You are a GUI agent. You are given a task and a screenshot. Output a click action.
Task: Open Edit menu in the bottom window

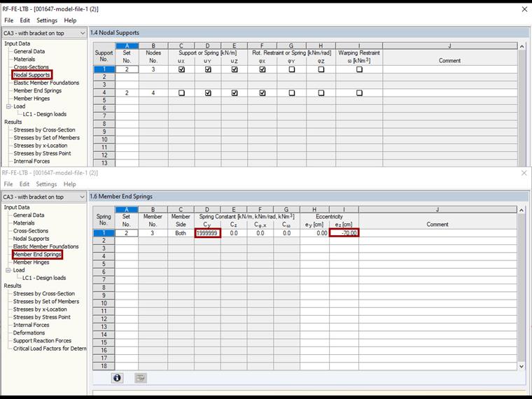pyautogui.click(x=24, y=184)
